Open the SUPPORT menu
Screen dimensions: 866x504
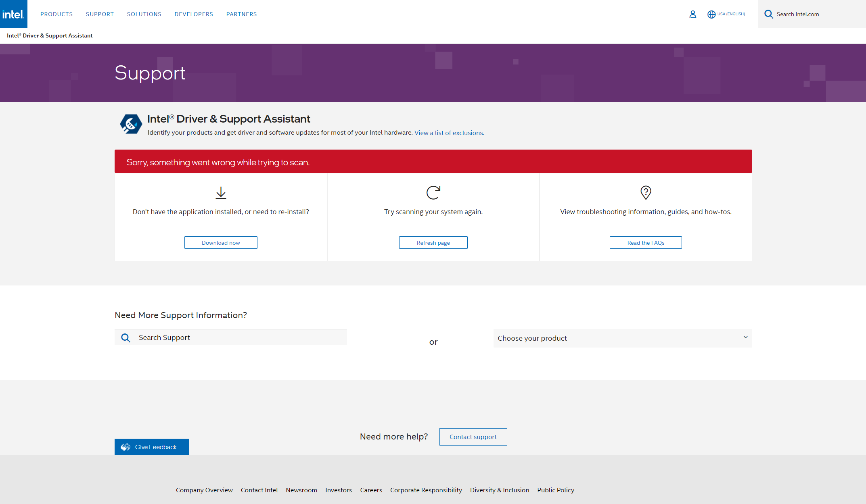(x=100, y=14)
